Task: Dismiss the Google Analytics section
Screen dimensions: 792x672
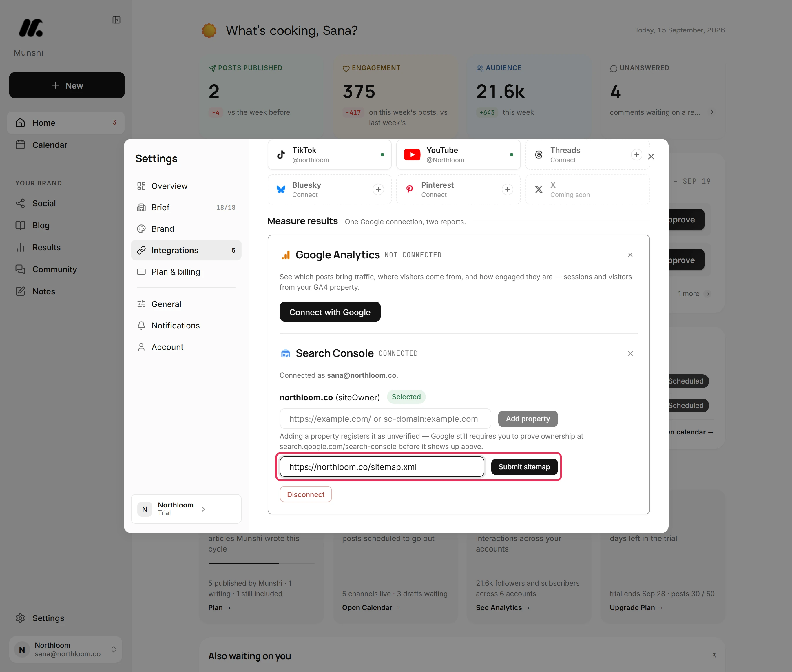Action: pos(630,255)
